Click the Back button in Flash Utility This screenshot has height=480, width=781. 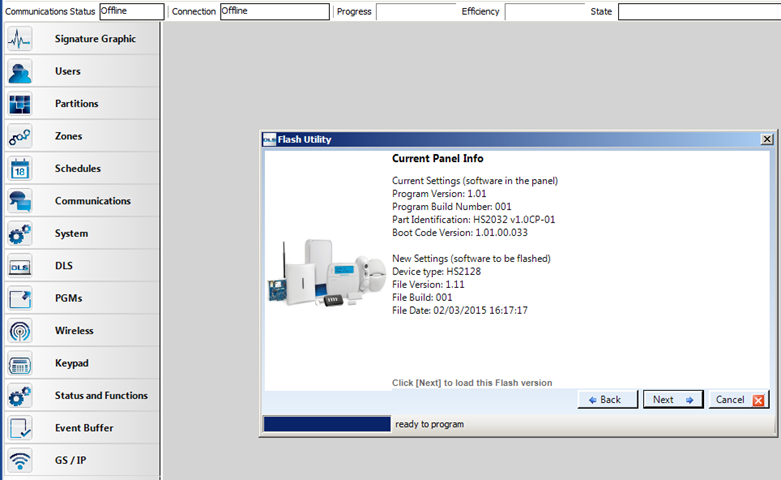pyautogui.click(x=605, y=400)
